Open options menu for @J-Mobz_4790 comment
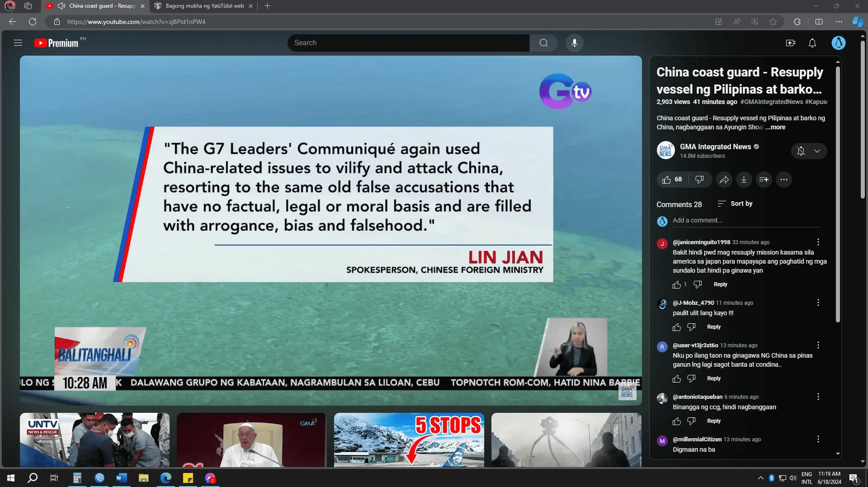The width and height of the screenshot is (868, 487). click(x=818, y=303)
